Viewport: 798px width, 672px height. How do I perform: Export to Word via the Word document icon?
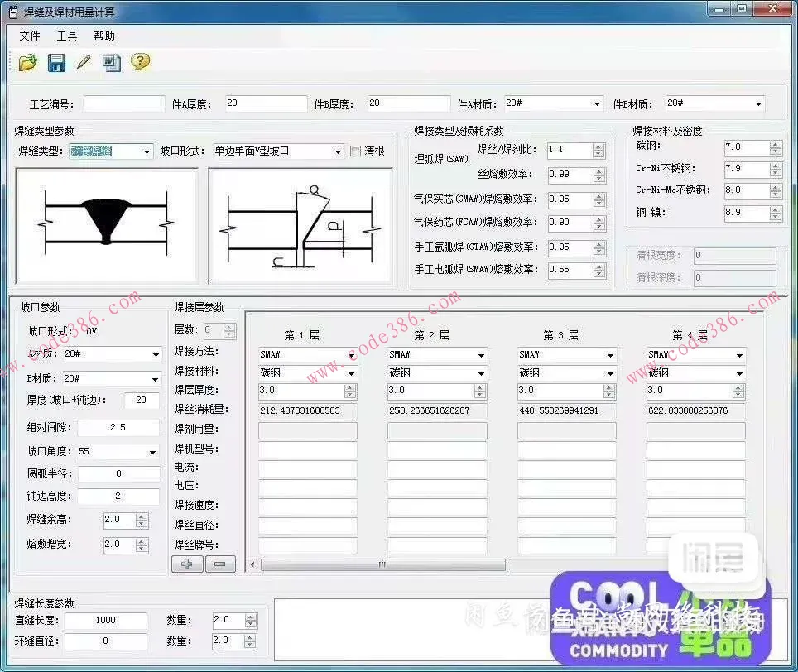pos(112,62)
